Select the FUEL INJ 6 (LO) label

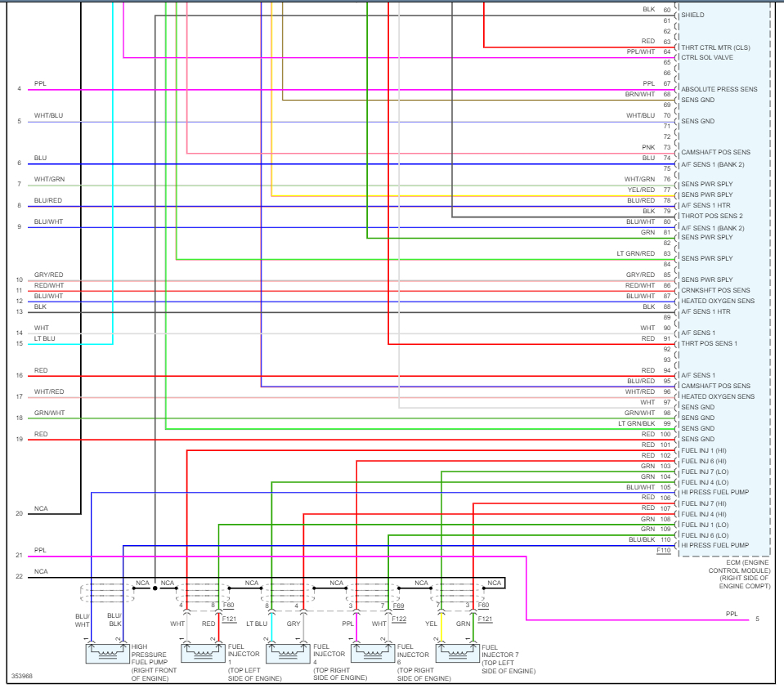pos(705,535)
